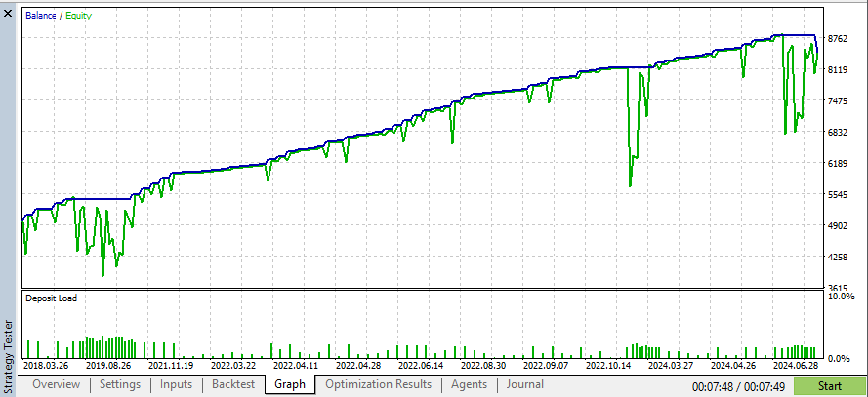Open the Optimization Results tab

(x=378, y=384)
